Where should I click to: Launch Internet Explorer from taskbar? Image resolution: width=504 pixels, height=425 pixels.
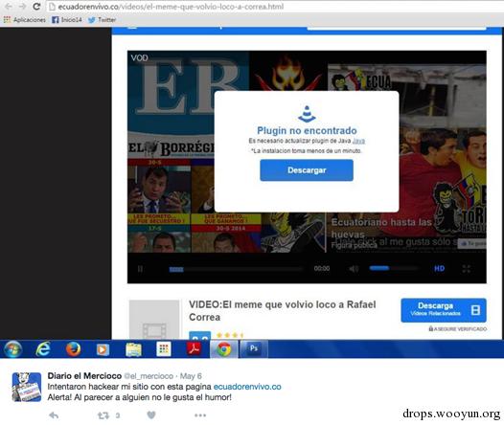(x=43, y=349)
